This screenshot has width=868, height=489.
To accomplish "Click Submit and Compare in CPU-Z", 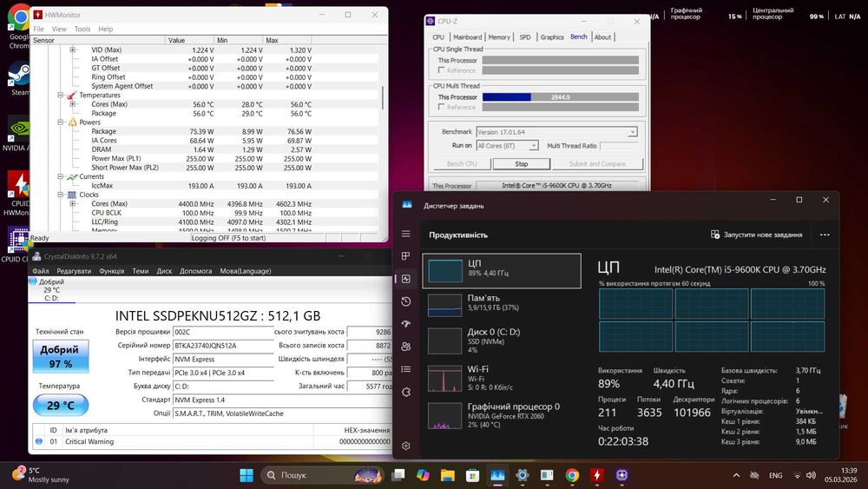I will click(597, 164).
